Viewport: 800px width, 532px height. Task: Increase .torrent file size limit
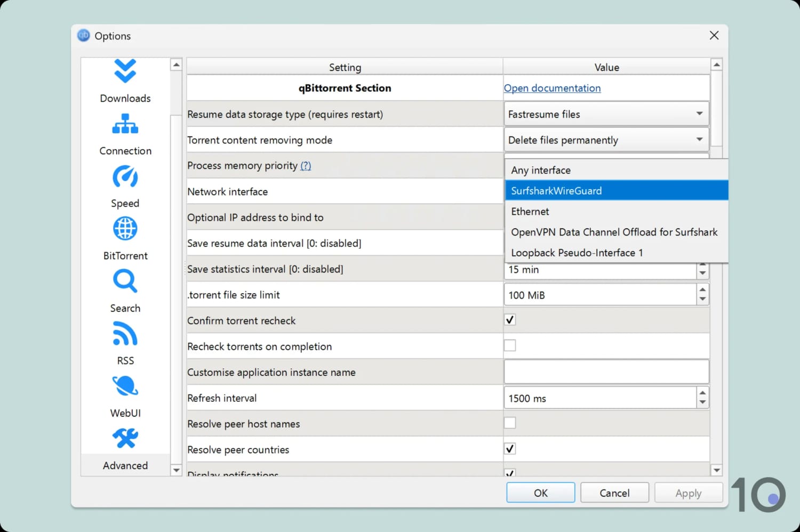702,289
